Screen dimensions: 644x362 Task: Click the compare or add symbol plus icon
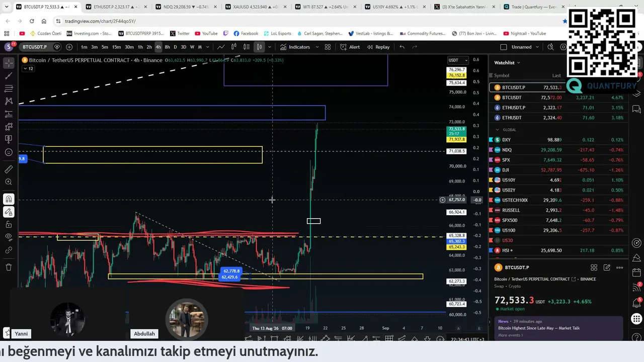69,47
